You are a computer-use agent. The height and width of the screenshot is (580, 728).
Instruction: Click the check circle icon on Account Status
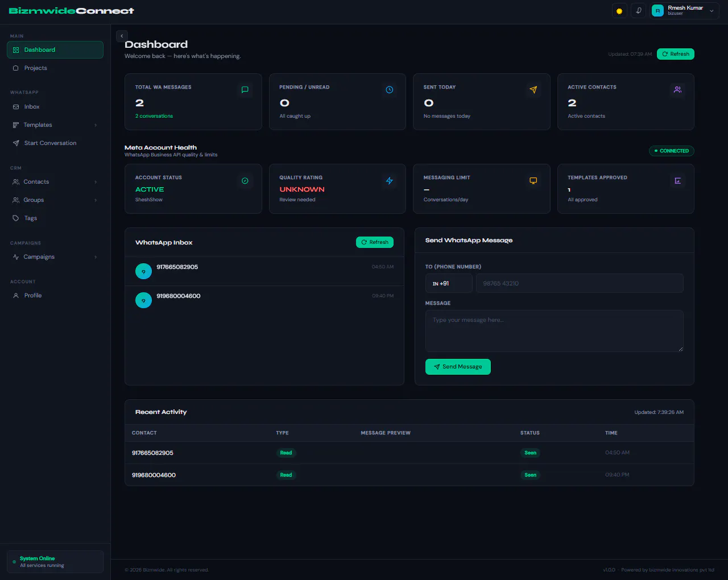[x=245, y=181]
